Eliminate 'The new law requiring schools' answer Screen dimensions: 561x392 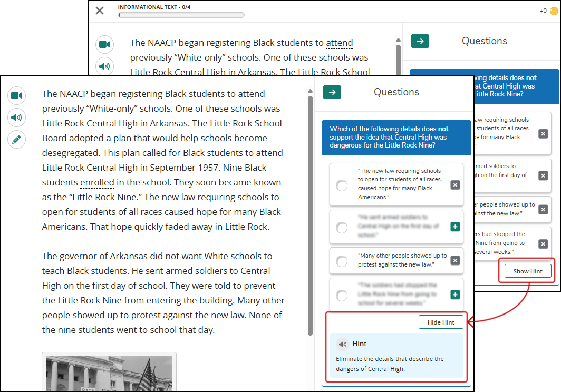pyautogui.click(x=455, y=185)
